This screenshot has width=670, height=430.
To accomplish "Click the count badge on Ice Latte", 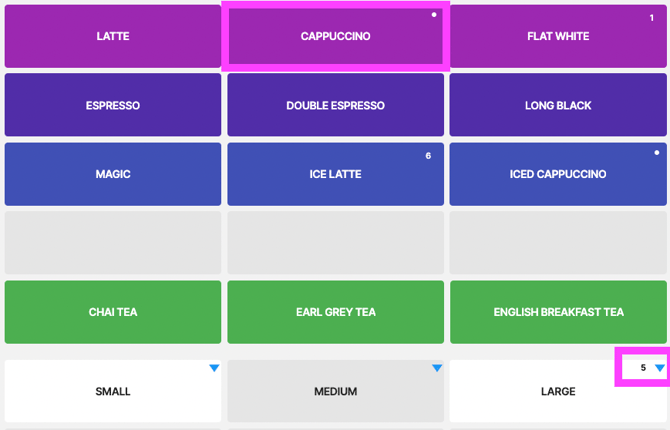I will point(428,156).
